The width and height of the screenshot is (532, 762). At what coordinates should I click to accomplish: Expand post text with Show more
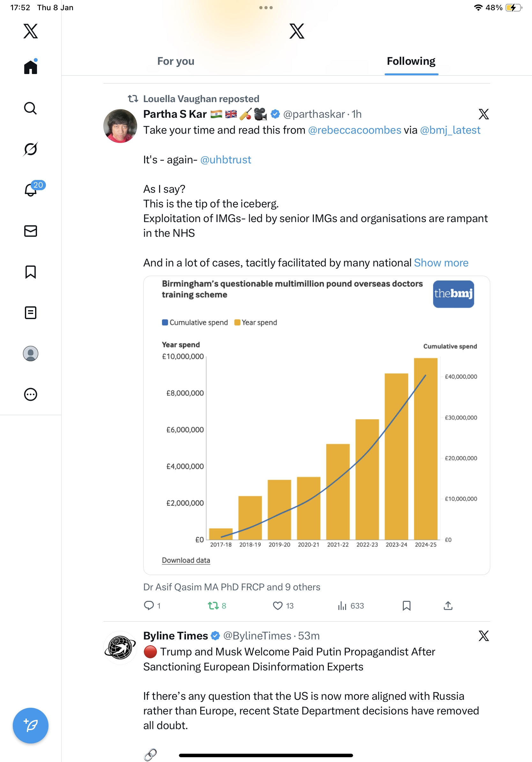[x=441, y=263]
